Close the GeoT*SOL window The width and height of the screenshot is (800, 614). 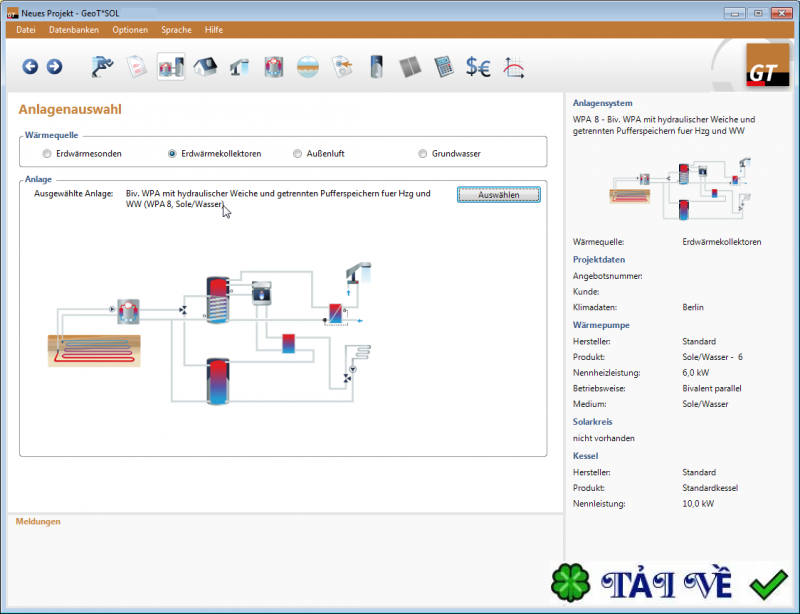[x=781, y=13]
